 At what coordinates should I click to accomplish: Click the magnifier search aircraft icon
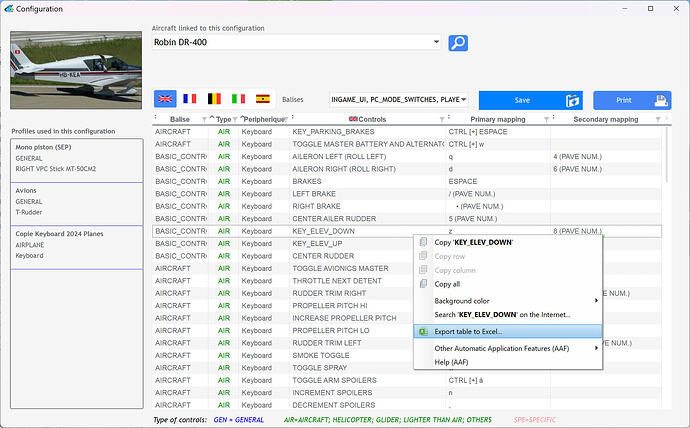458,43
